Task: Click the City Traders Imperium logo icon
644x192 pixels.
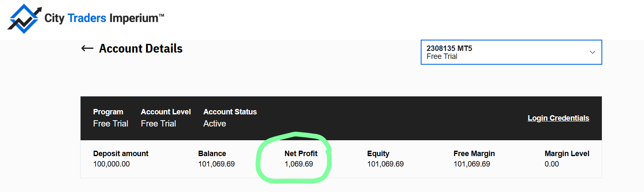Action: tap(24, 18)
